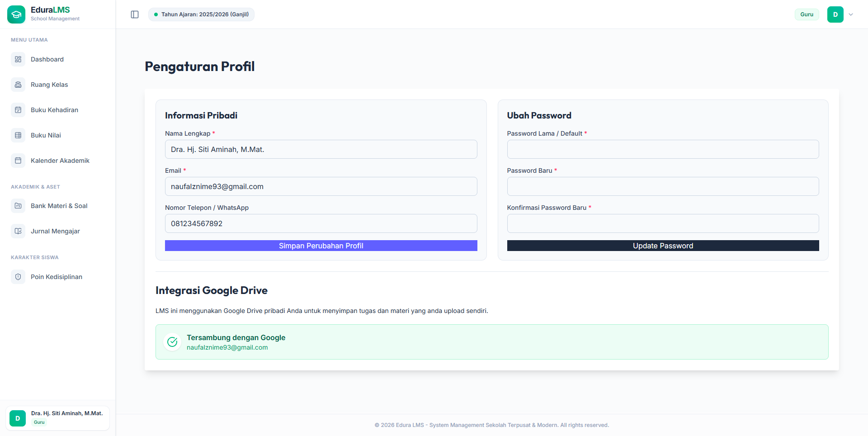Toggle the sidebar panel icon
This screenshot has height=436, width=868.
(135, 14)
